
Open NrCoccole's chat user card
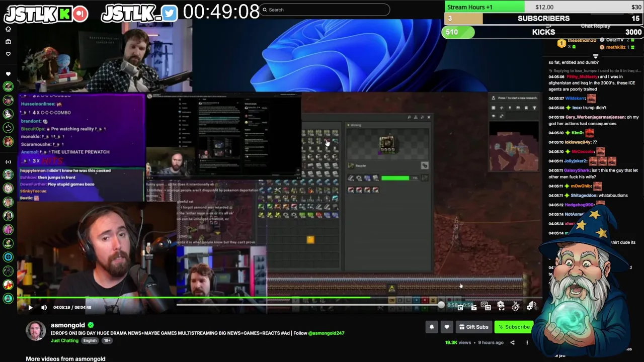click(583, 151)
